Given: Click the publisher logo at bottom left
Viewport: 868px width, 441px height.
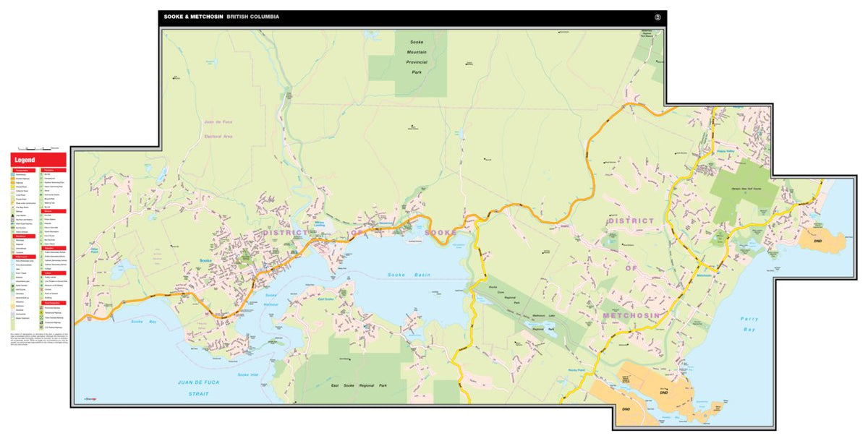Looking at the screenshot, I should coord(90,398).
